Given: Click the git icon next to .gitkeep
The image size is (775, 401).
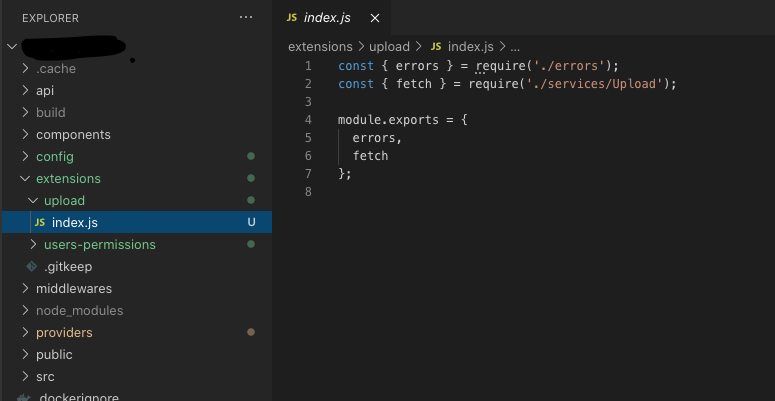Looking at the screenshot, I should pyautogui.click(x=32, y=267).
